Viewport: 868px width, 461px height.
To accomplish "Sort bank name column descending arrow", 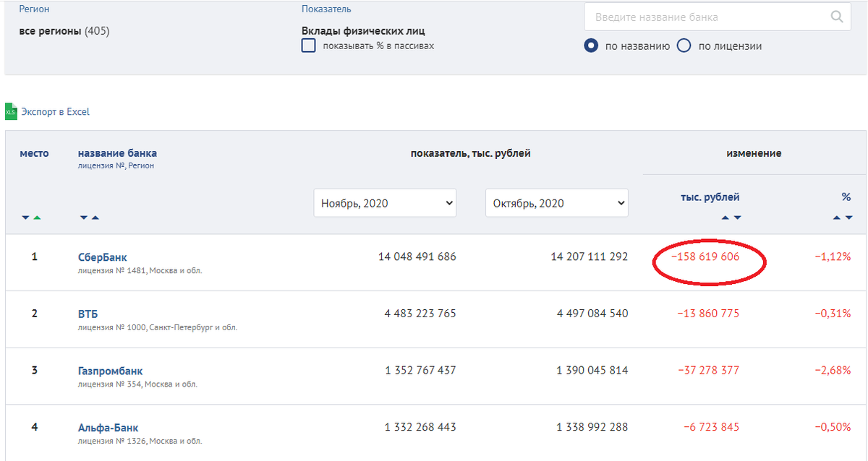I will [x=84, y=217].
